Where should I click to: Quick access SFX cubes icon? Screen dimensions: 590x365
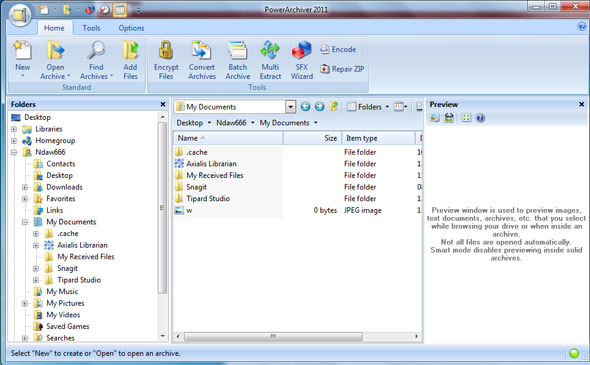point(90,10)
